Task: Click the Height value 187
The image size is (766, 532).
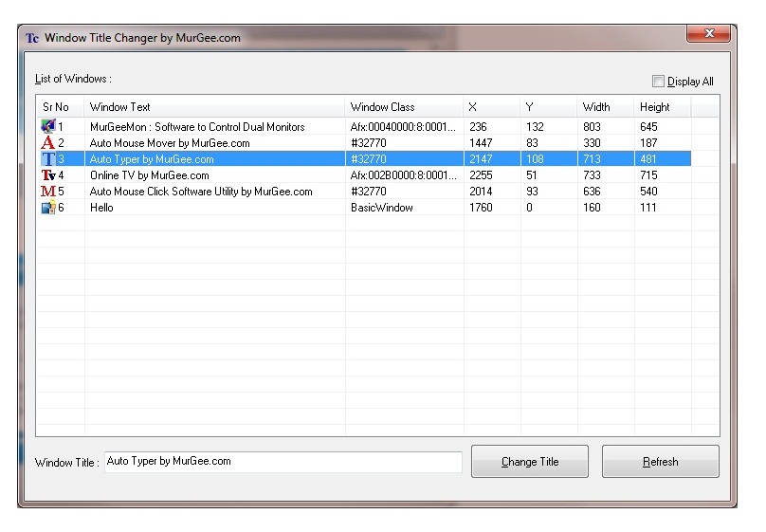Action: (648, 143)
